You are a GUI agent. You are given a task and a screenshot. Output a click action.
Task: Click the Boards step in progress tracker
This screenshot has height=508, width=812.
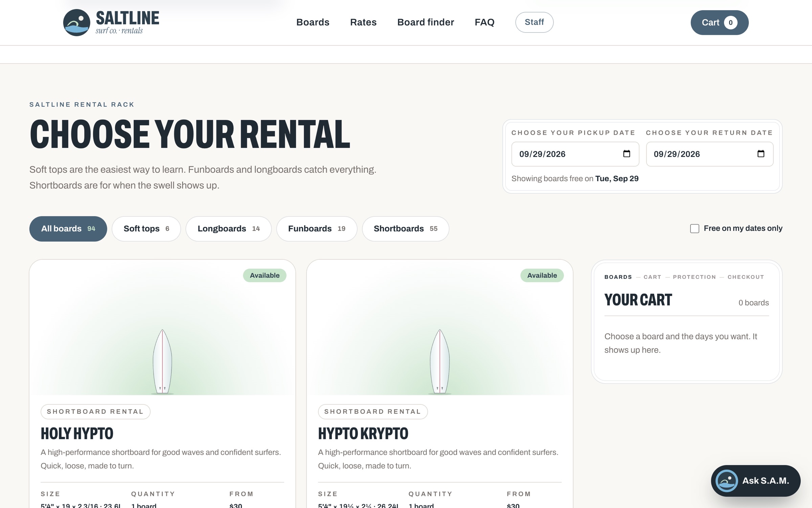point(618,277)
